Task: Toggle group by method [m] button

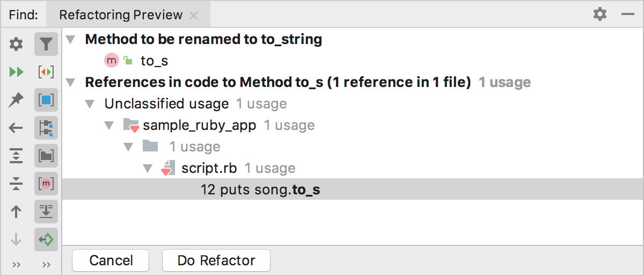Action: (46, 184)
